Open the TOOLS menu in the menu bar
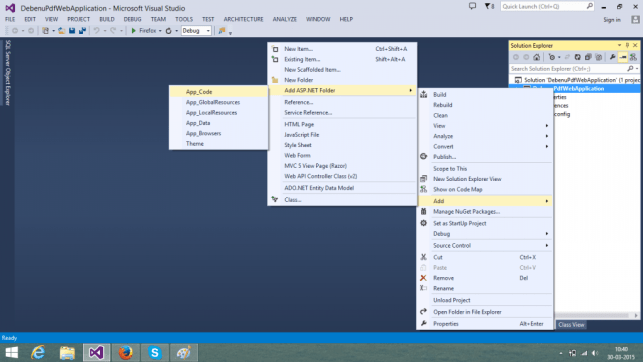Viewport: 643px width, 362px height. point(184,19)
